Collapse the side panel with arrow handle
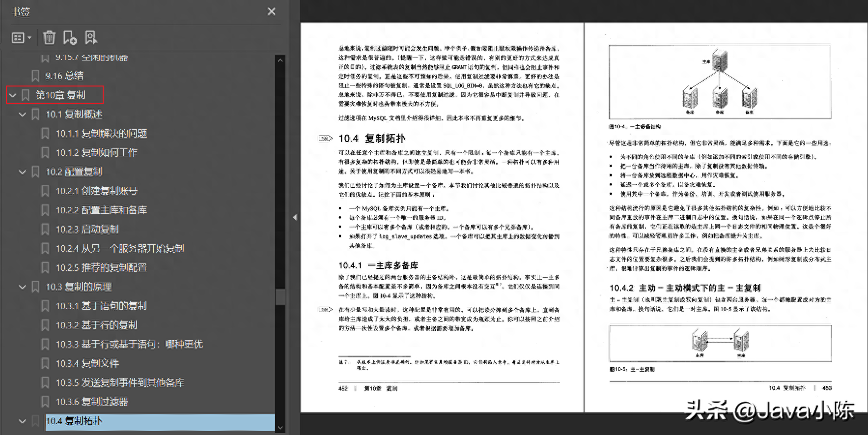 [295, 217]
